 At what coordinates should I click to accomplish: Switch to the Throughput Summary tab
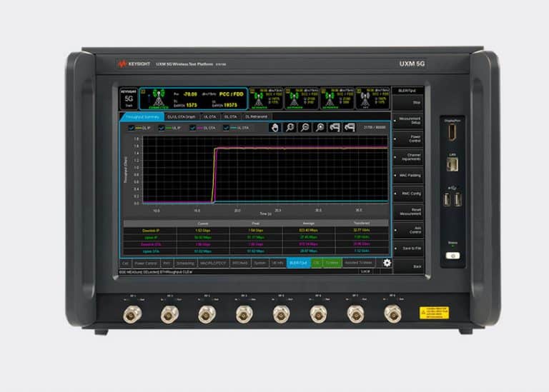pos(142,117)
